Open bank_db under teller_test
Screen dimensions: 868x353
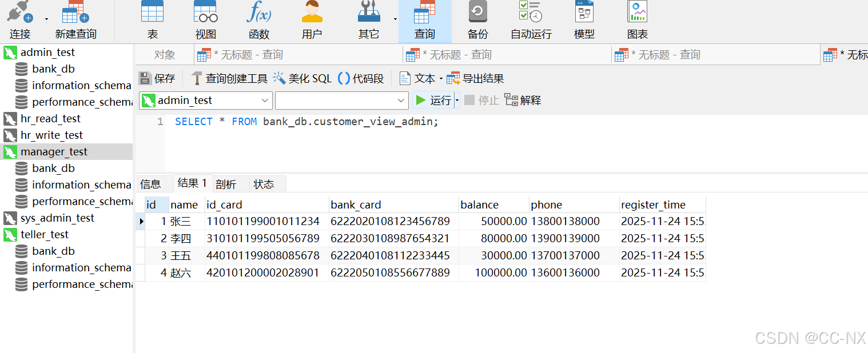pyautogui.click(x=53, y=251)
